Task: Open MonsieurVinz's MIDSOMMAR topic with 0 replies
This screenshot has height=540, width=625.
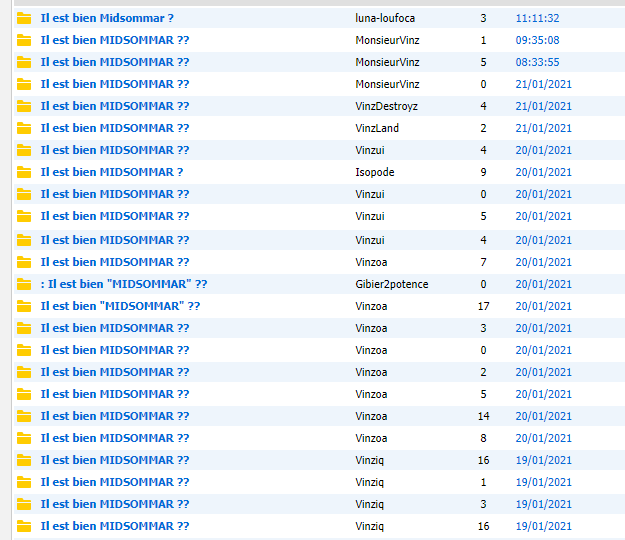Action: (115, 84)
